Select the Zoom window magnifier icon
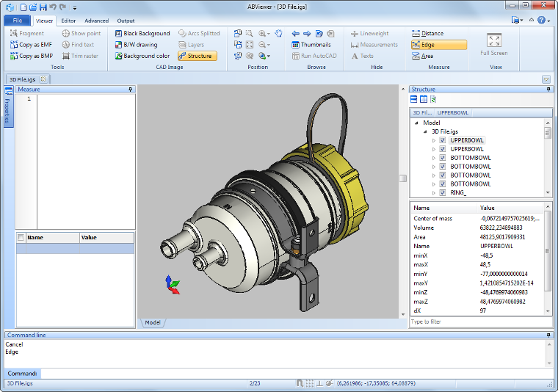The width and height of the screenshot is (558, 392). pos(250,34)
